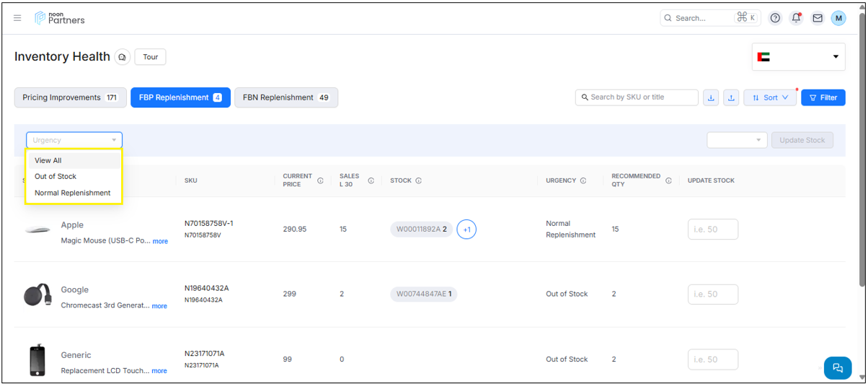Expand the Sort dropdown
Image resolution: width=868 pixels, height=384 pixels.
pos(770,97)
